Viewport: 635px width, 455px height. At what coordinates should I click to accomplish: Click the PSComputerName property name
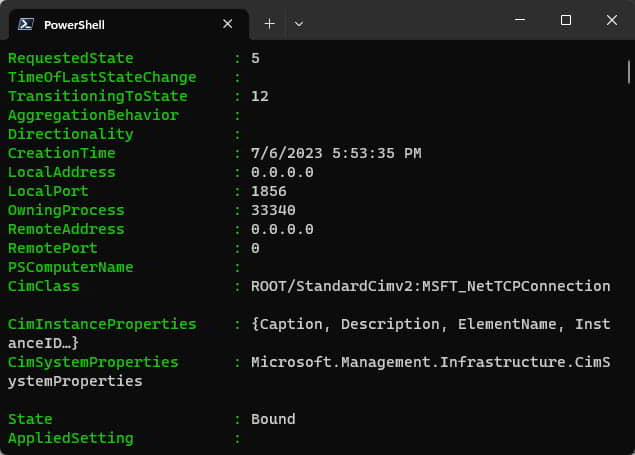71,267
